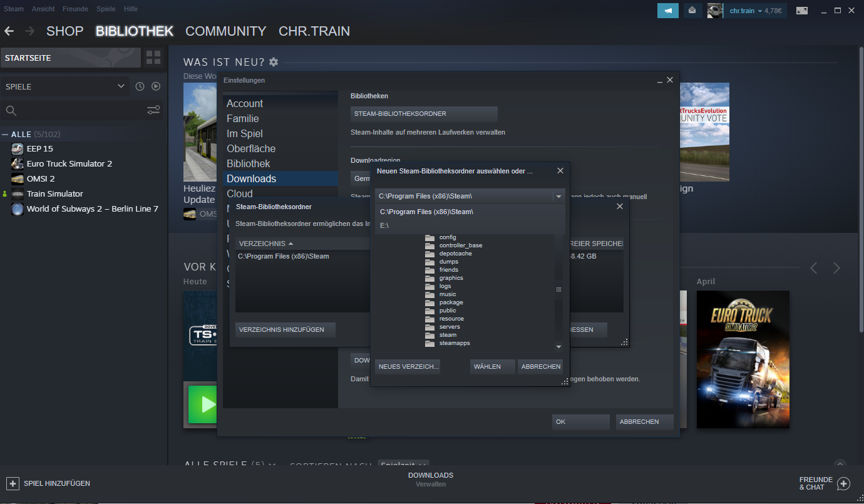Open the collections grid view icon
This screenshot has width=864, height=504.
pos(153,58)
